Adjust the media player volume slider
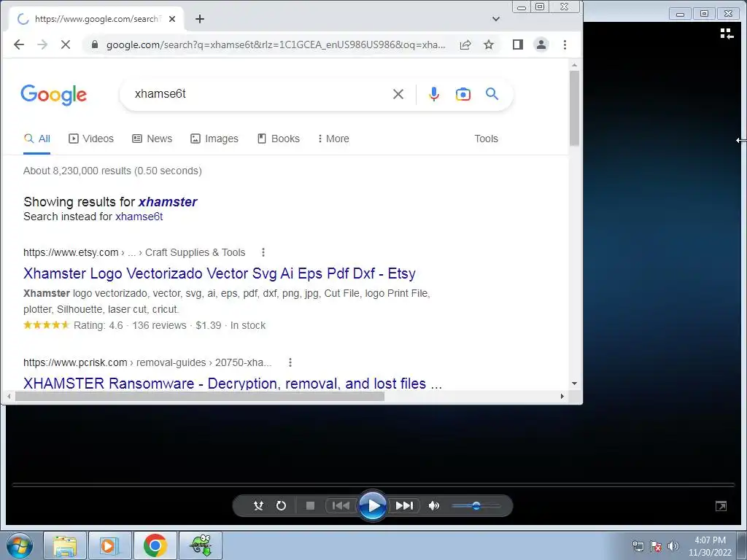 476,506
